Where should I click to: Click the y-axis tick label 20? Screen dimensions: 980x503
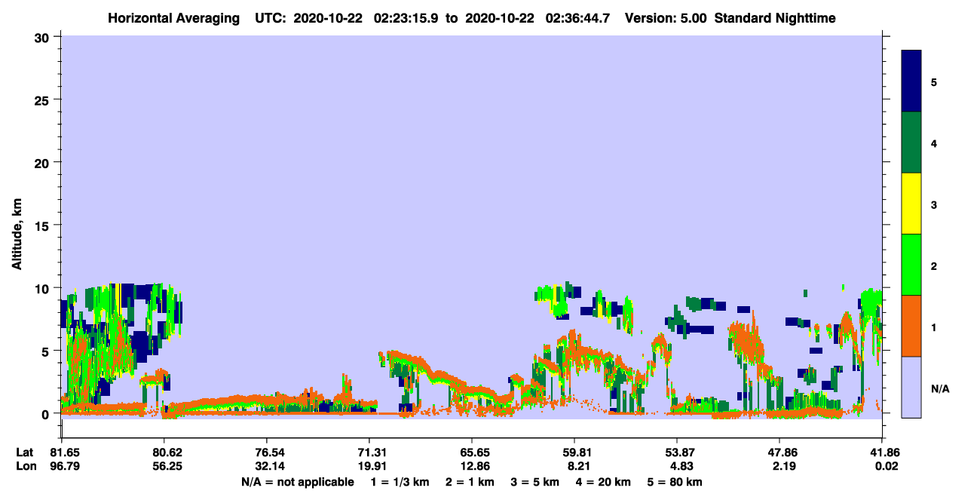pyautogui.click(x=44, y=162)
